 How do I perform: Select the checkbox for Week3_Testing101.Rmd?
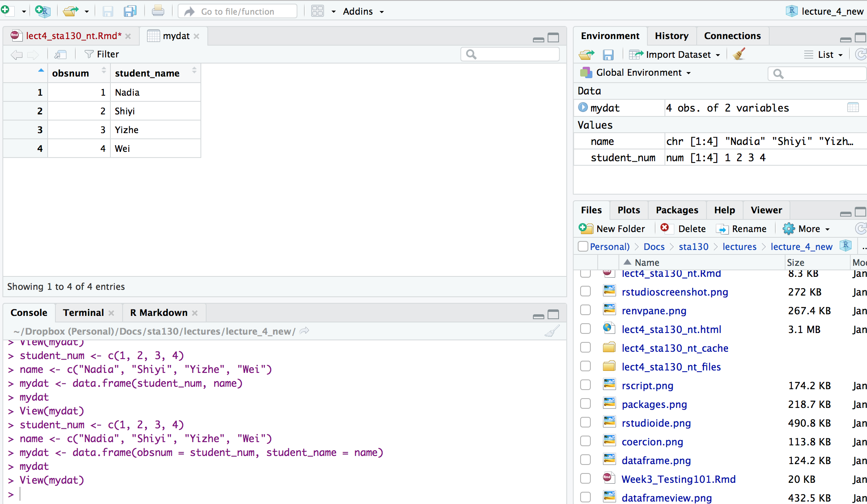[585, 479]
